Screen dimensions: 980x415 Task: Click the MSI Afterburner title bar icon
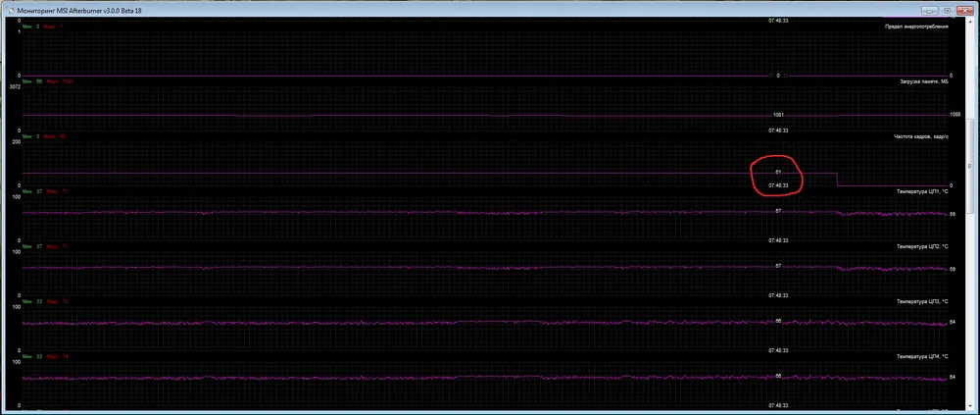[x=7, y=7]
